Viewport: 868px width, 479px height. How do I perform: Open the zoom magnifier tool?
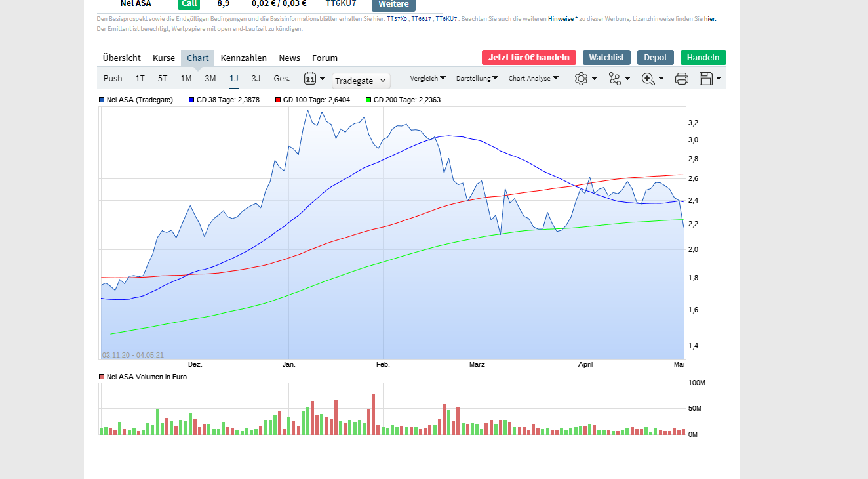point(648,79)
